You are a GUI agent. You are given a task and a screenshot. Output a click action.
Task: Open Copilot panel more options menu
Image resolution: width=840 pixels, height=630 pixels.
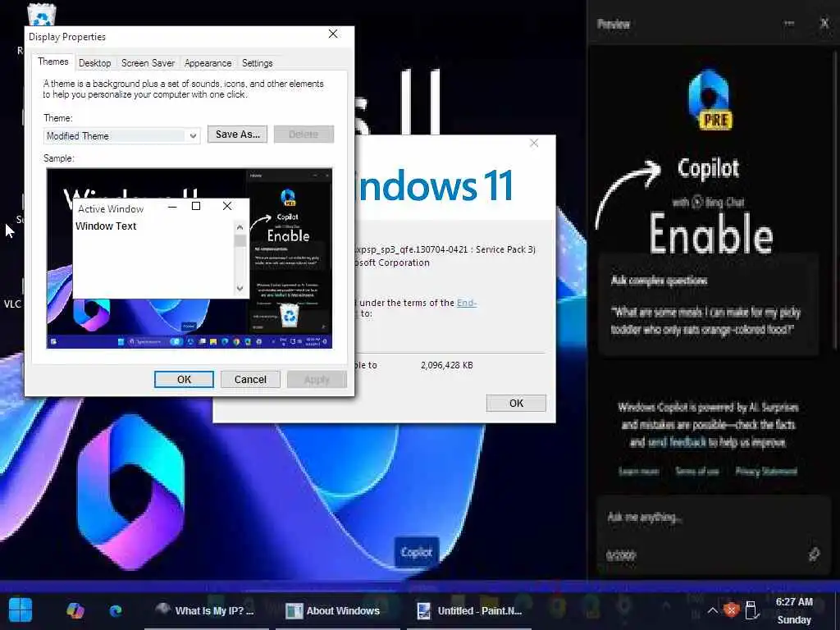coord(788,24)
